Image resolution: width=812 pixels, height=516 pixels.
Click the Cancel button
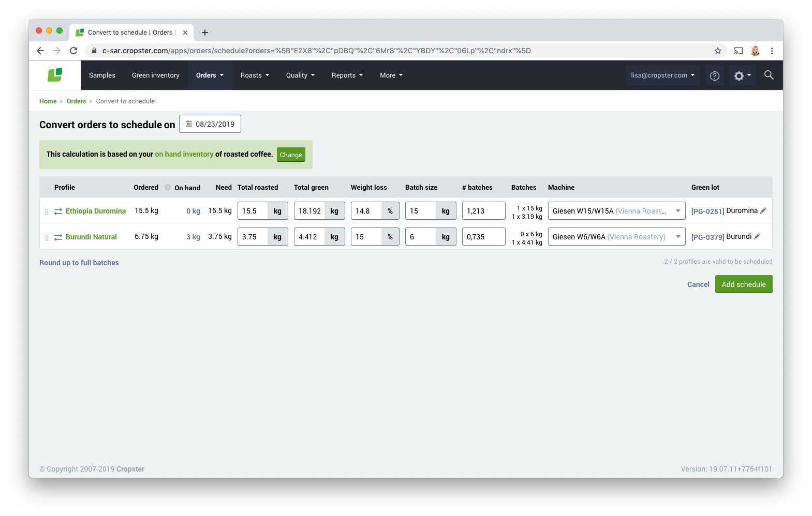click(x=698, y=284)
